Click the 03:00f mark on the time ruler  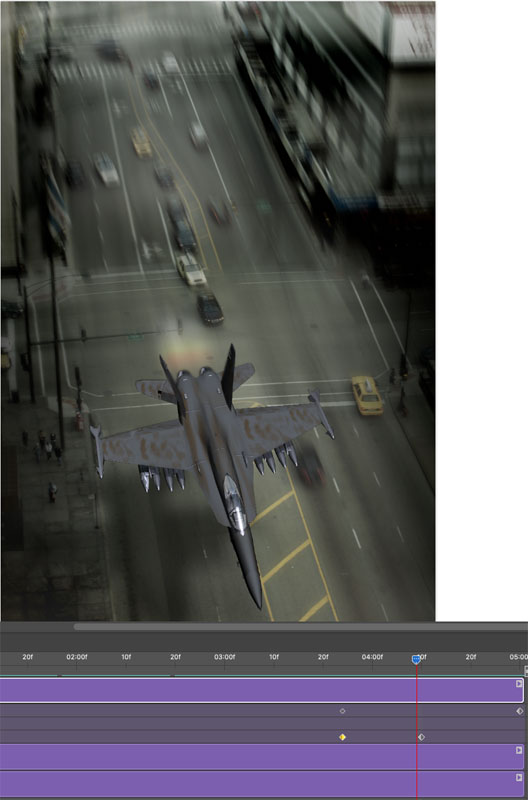[224, 657]
